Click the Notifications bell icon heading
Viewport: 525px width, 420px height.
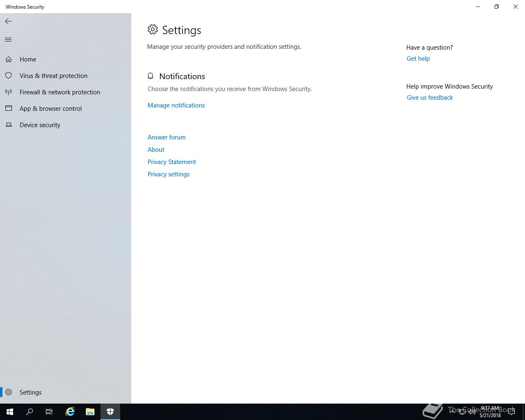tap(151, 76)
